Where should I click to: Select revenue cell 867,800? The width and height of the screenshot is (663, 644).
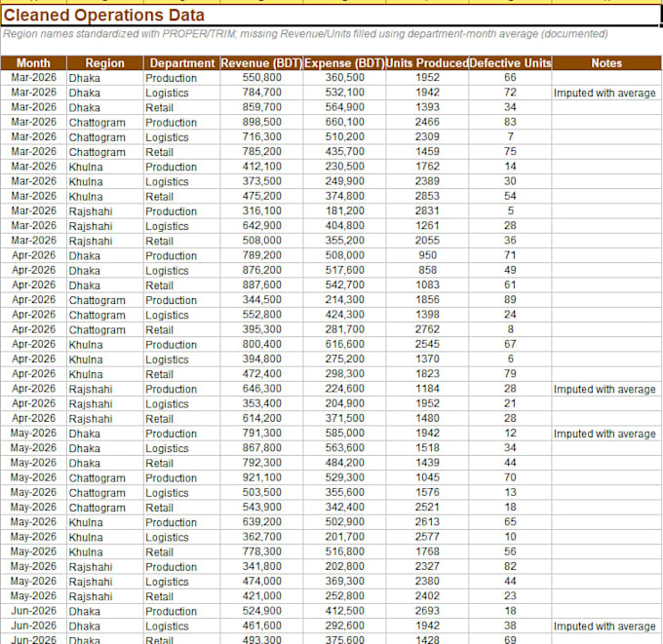(x=261, y=448)
